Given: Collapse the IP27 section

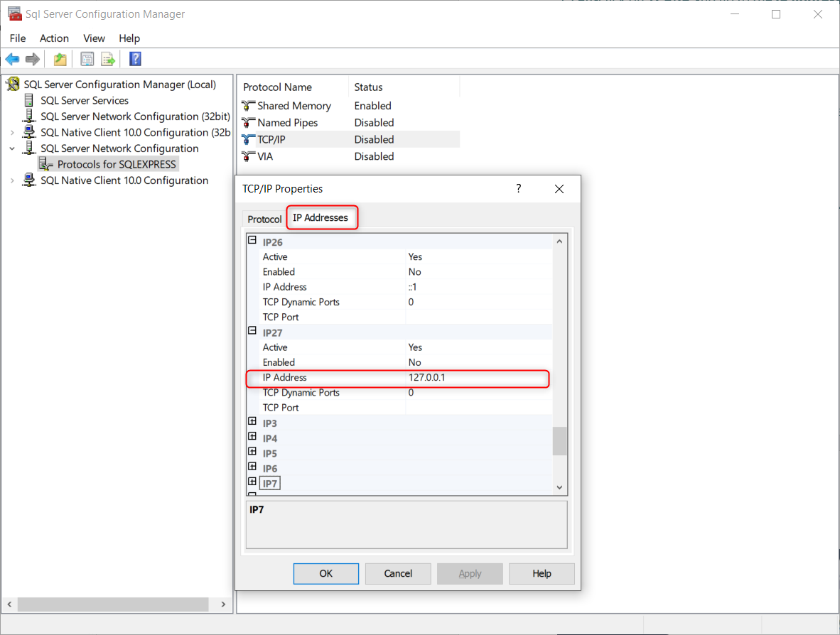Looking at the screenshot, I should (252, 331).
